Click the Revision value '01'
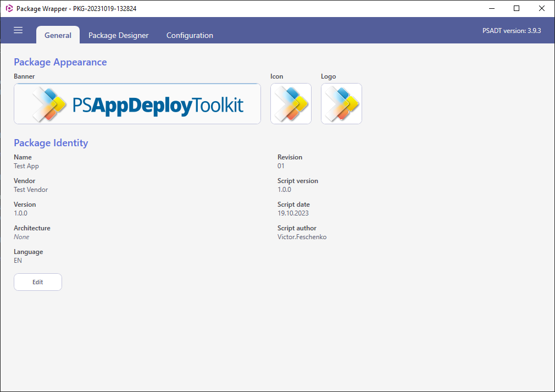 (x=281, y=166)
